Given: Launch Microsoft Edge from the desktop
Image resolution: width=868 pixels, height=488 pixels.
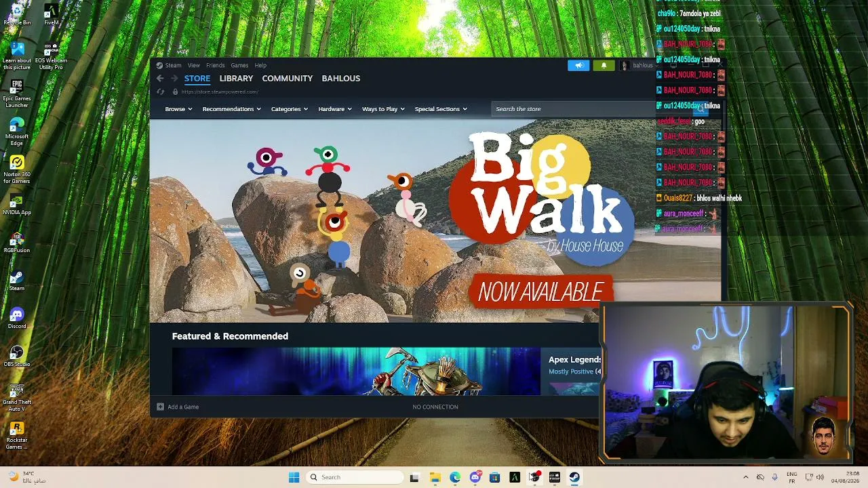Looking at the screenshot, I should click(x=17, y=131).
